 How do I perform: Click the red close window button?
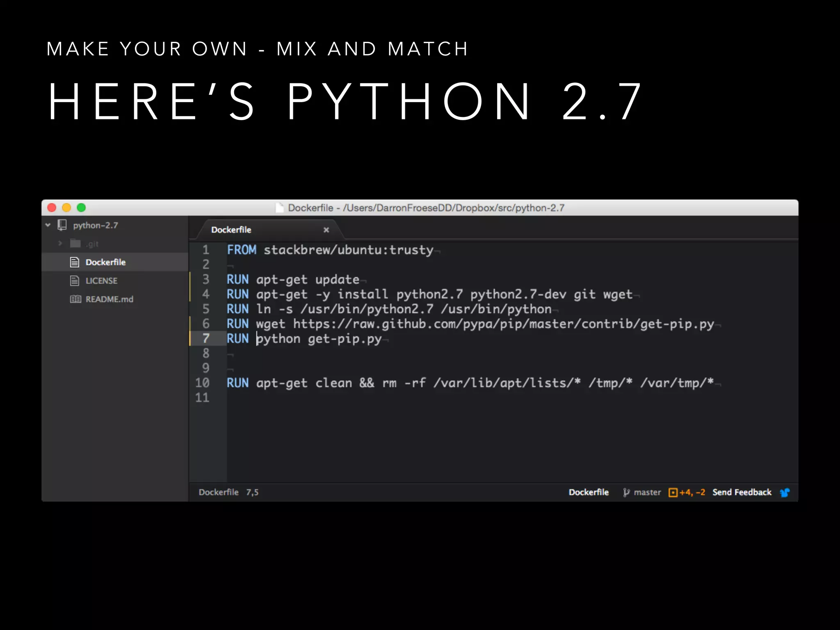pyautogui.click(x=52, y=208)
